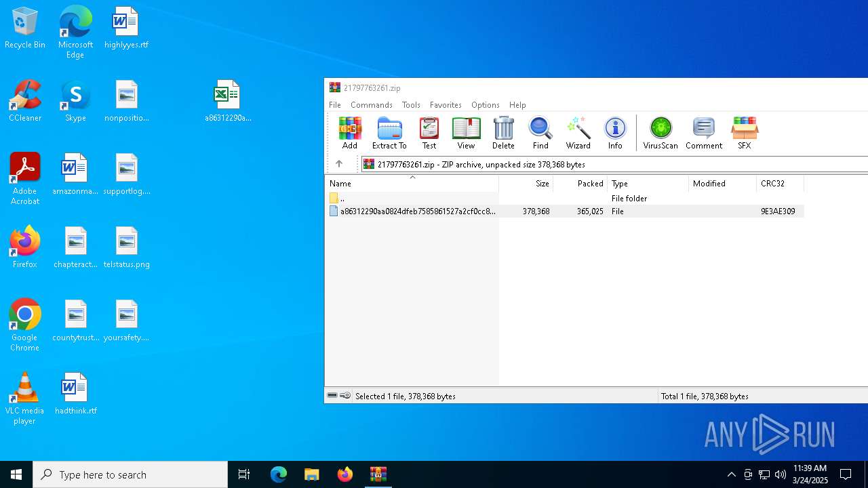868x488 pixels.
Task: Click the key icon in status bar
Action: click(x=345, y=396)
